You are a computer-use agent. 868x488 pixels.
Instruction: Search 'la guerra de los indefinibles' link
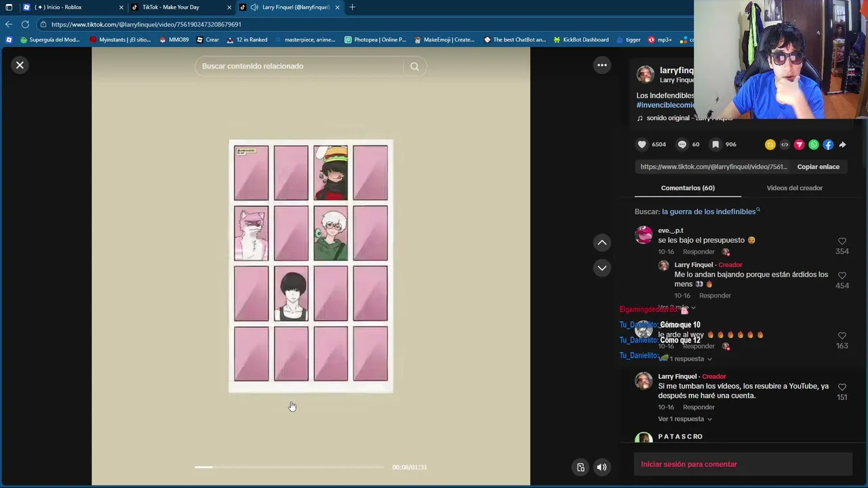pyautogui.click(x=709, y=211)
